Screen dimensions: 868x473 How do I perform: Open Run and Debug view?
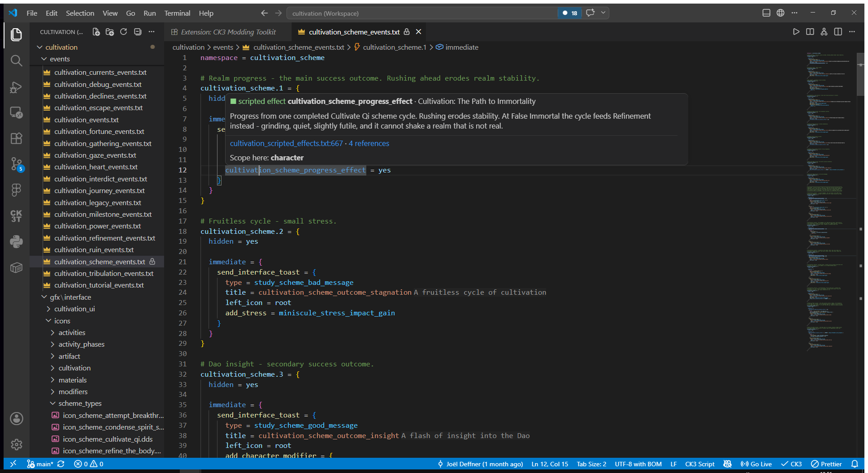click(16, 87)
